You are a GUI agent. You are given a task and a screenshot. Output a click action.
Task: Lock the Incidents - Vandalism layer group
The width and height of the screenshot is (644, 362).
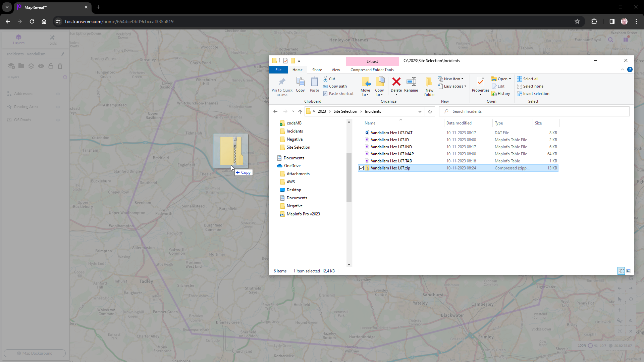51,66
